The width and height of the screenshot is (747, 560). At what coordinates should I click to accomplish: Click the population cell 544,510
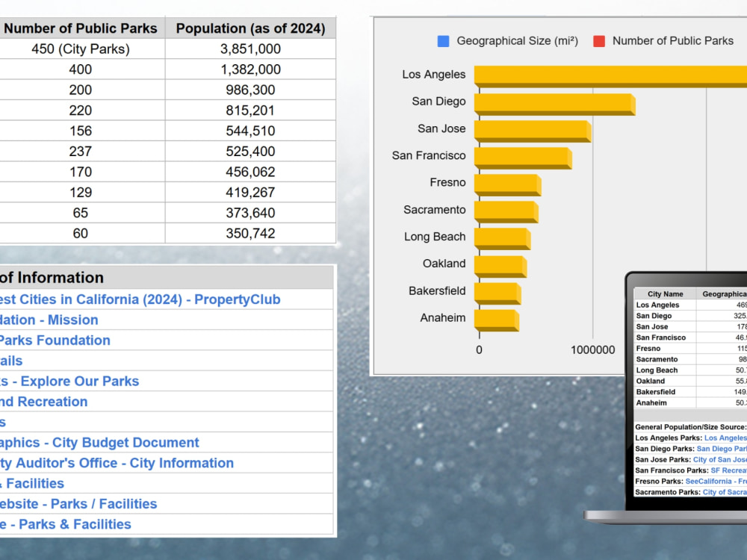tap(250, 131)
